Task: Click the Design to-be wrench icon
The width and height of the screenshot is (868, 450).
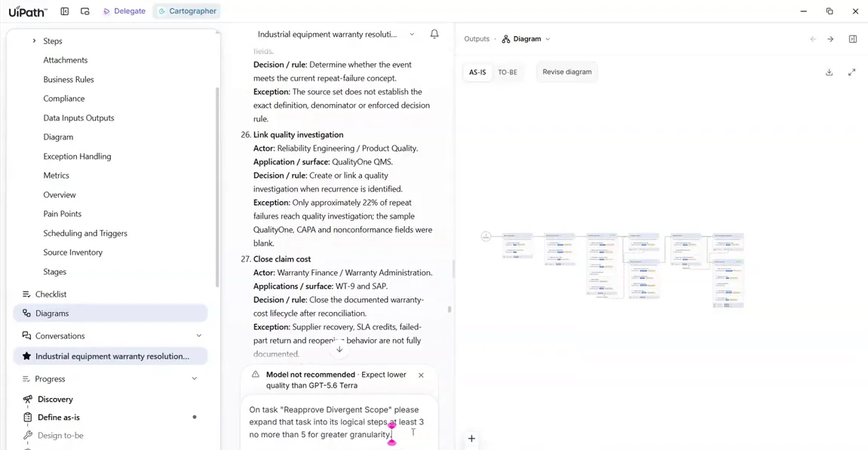Action: [x=28, y=436]
